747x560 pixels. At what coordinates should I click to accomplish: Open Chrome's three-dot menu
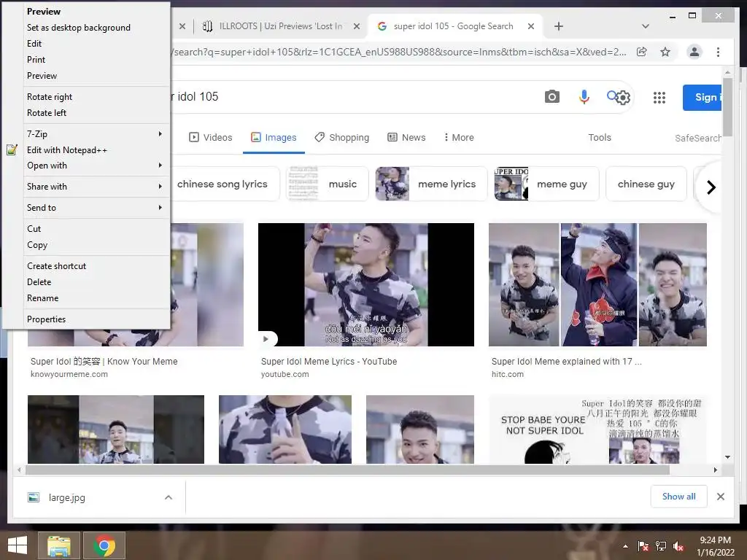point(718,52)
